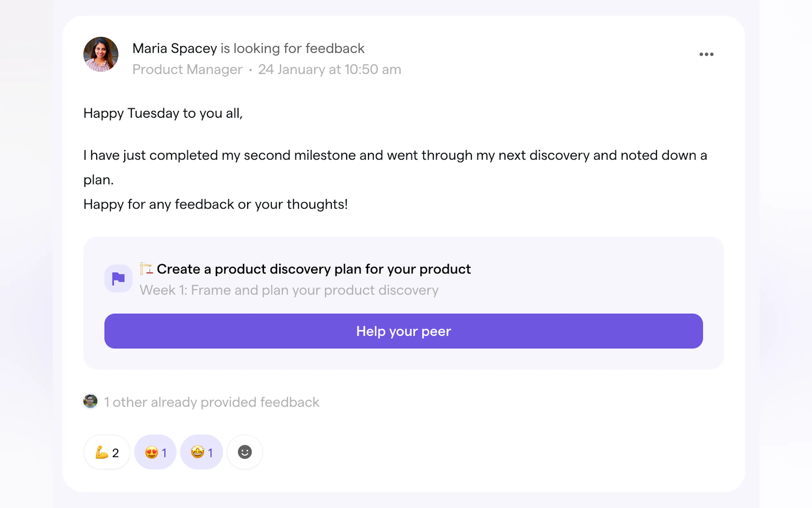Open the add reaction smiley picker
This screenshot has height=508, width=812.
[x=245, y=452]
